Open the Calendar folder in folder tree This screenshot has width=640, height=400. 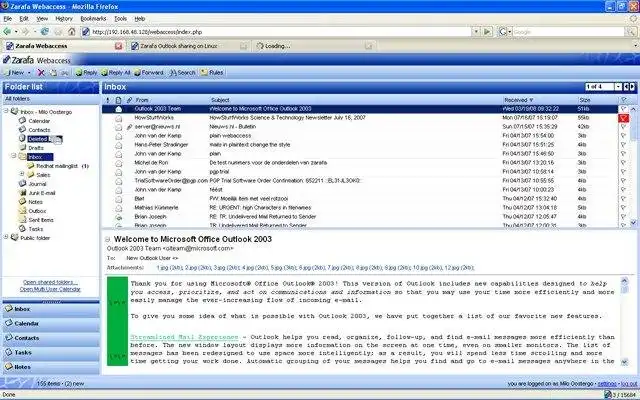(39, 121)
